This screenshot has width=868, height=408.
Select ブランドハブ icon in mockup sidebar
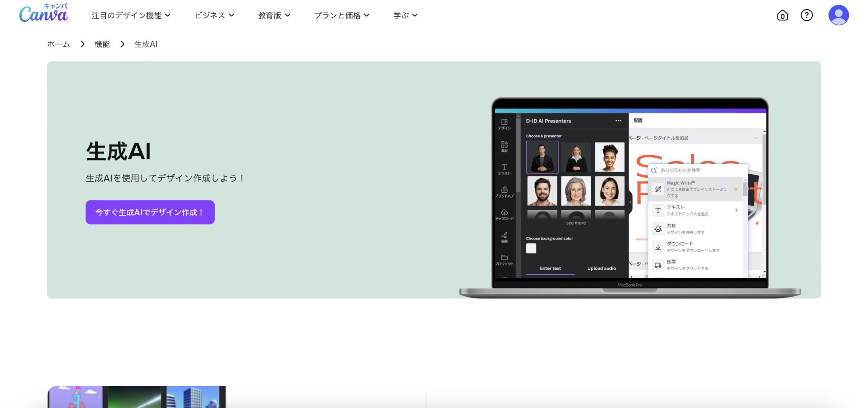point(504,192)
